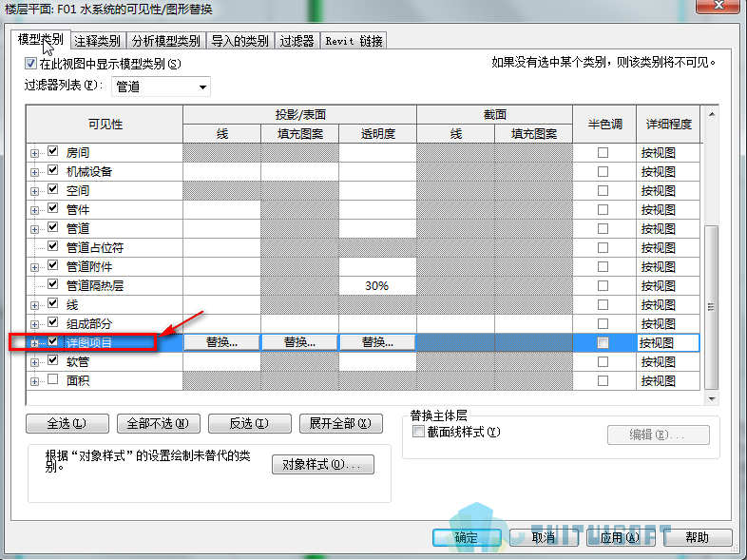Check the 截面线样式 checkbox

pyautogui.click(x=418, y=432)
